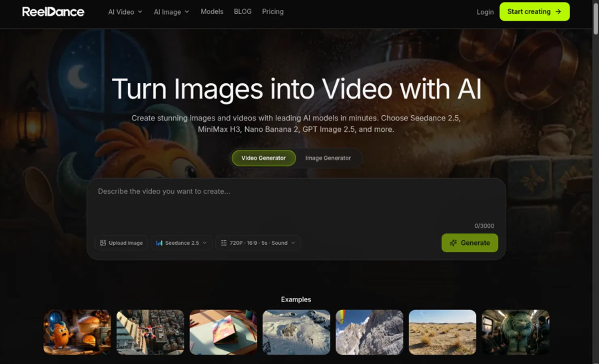Click the Upload image icon
Image resolution: width=599 pixels, height=364 pixels.
pyautogui.click(x=103, y=243)
